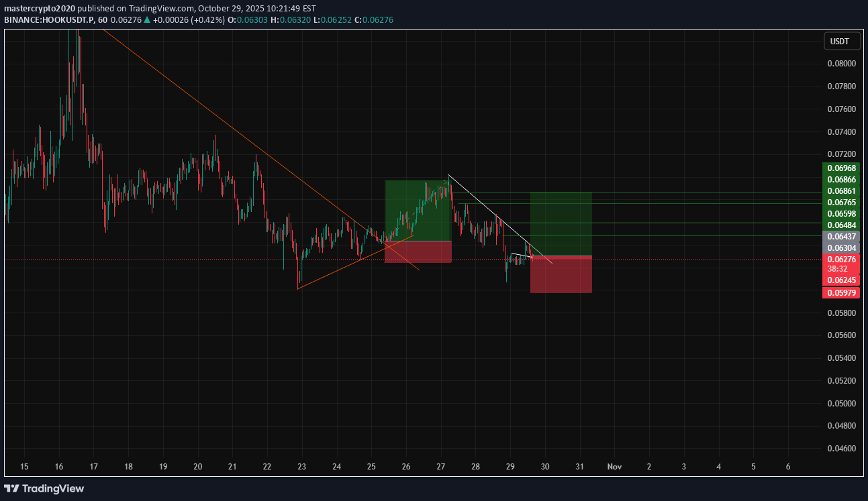Click the gray 0.06437 price label
This screenshot has width=868, height=501.
(x=840, y=237)
